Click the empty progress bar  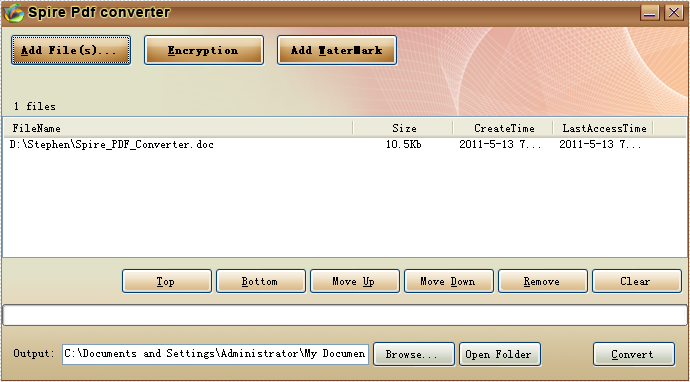[x=345, y=315]
